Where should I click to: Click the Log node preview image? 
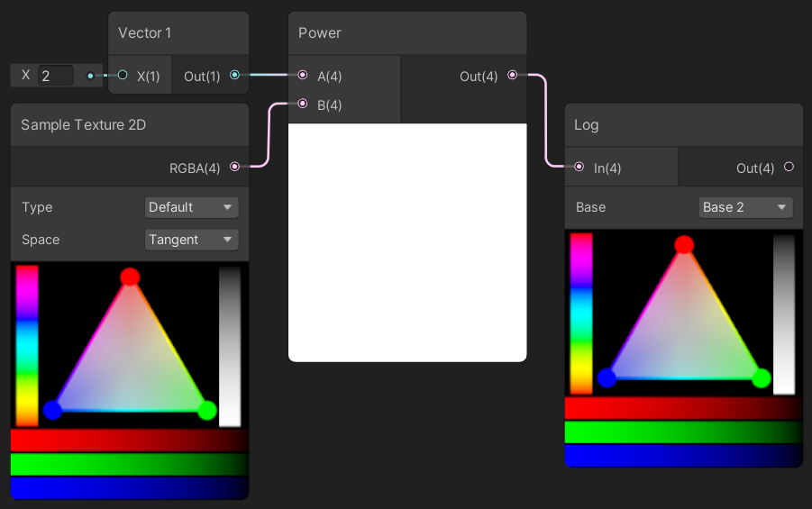[683, 350]
